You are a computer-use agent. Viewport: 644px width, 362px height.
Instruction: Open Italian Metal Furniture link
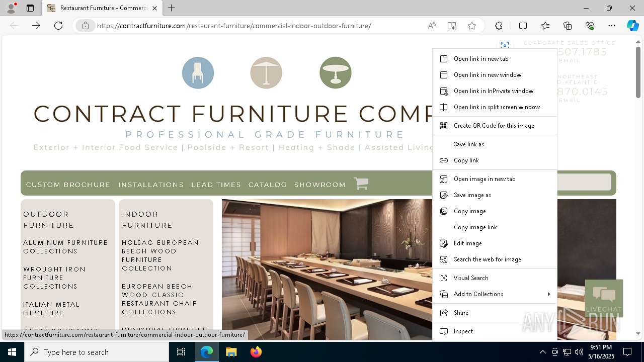tap(51, 309)
